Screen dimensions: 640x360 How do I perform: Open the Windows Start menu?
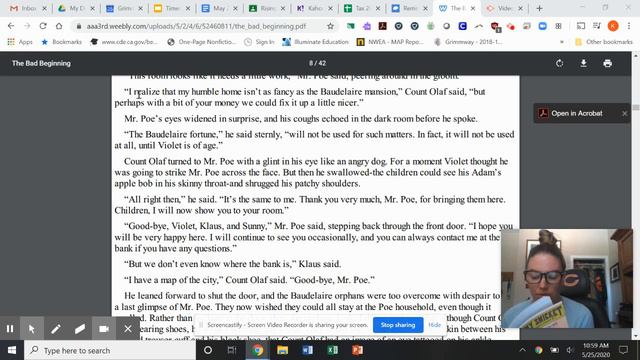click(x=12, y=350)
